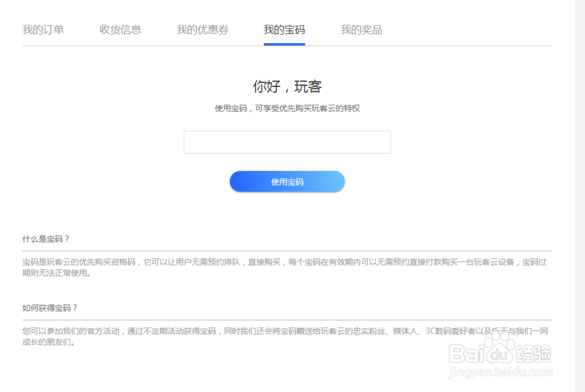The height and width of the screenshot is (392, 585).
Task: Click the 使用宝码 button
Action: pos(287,181)
